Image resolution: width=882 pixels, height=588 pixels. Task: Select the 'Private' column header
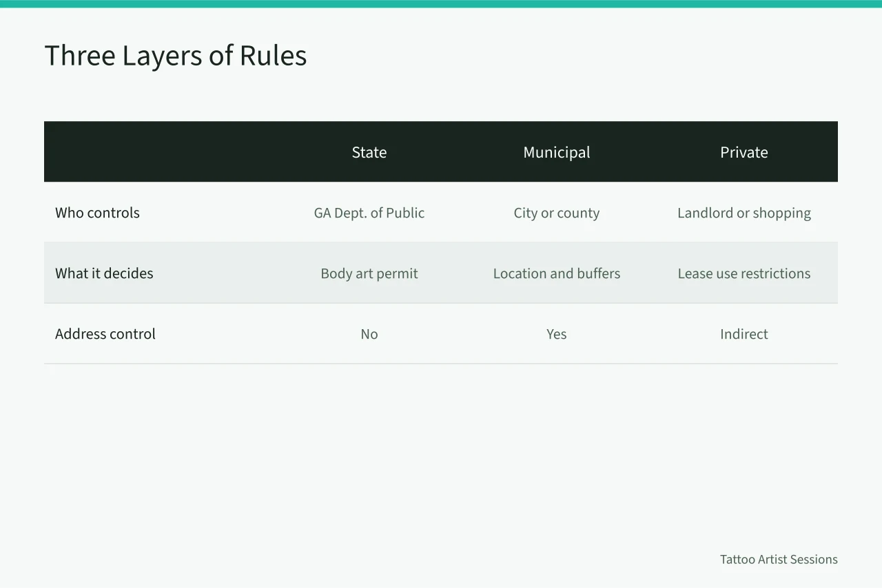pyautogui.click(x=744, y=152)
